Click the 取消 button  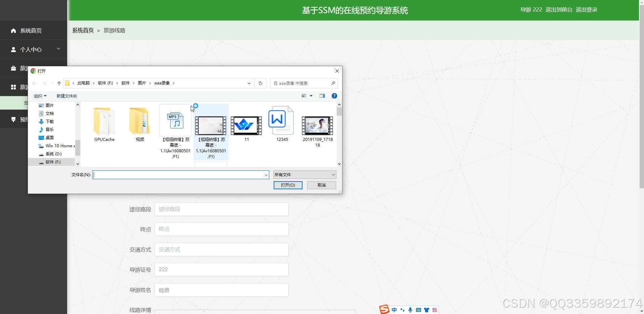click(x=322, y=185)
